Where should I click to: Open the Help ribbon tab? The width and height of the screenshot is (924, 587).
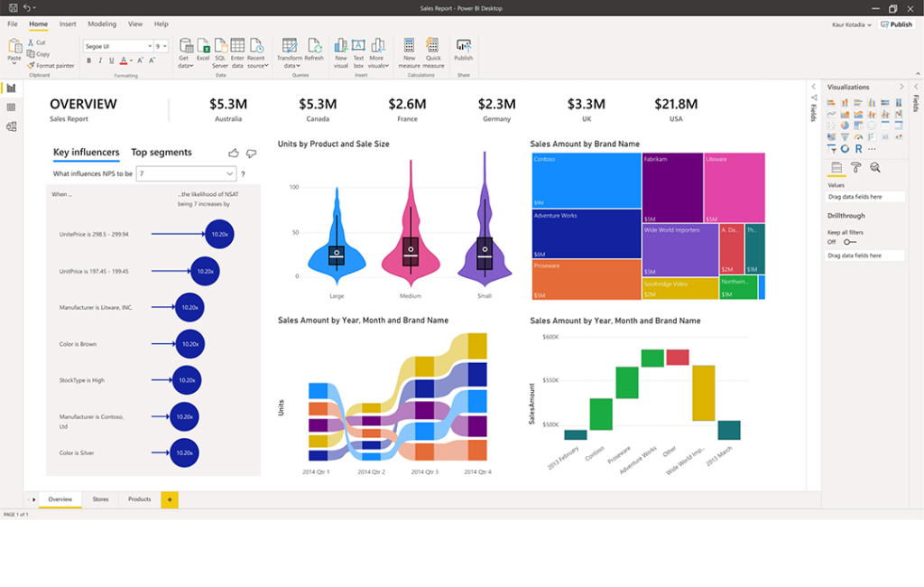coord(162,24)
